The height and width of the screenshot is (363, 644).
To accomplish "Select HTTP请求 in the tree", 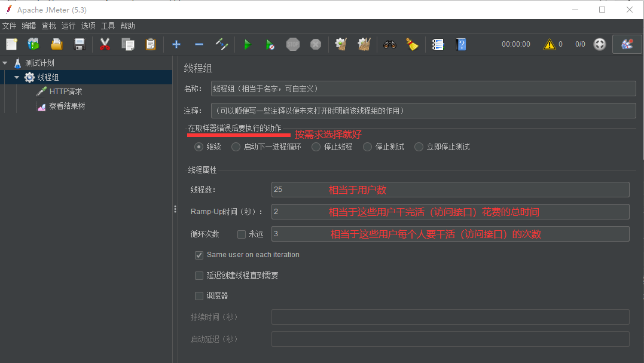I will pos(66,91).
